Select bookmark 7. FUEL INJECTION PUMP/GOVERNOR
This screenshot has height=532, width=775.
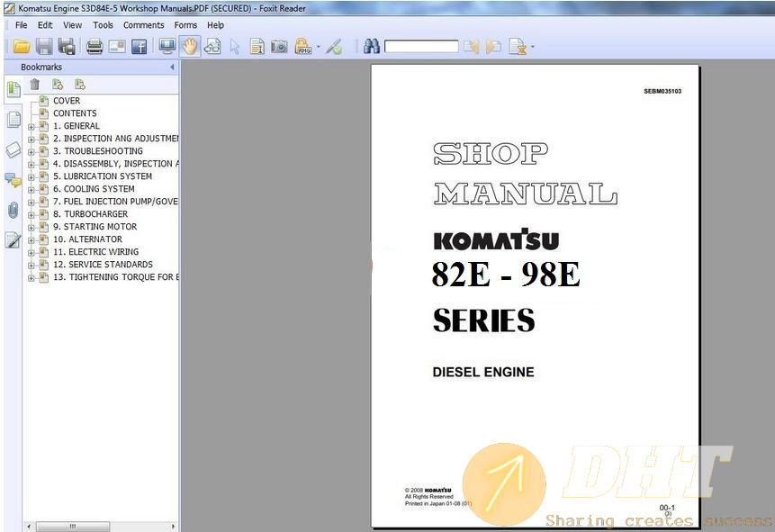point(116,202)
